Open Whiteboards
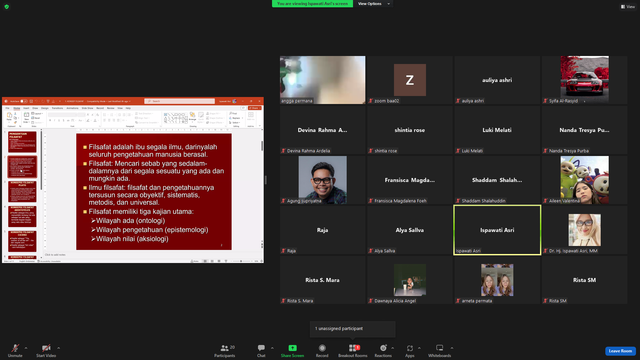This screenshot has width=640, height=360. (x=440, y=350)
